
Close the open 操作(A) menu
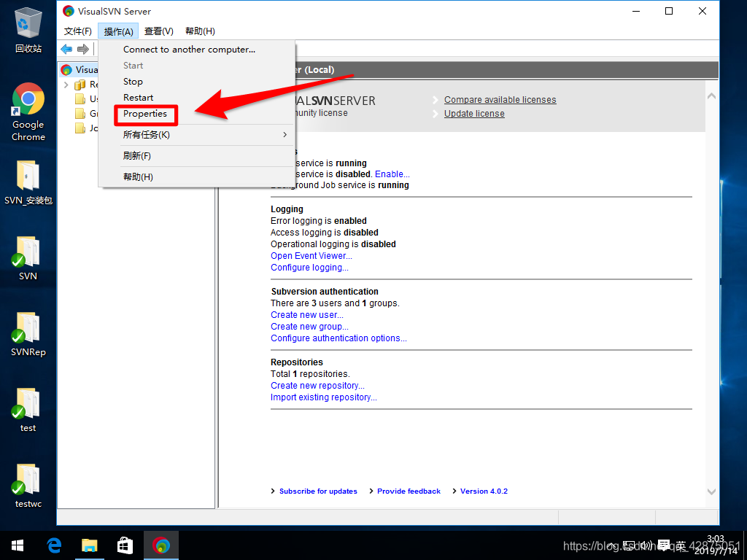pyautogui.click(x=118, y=31)
